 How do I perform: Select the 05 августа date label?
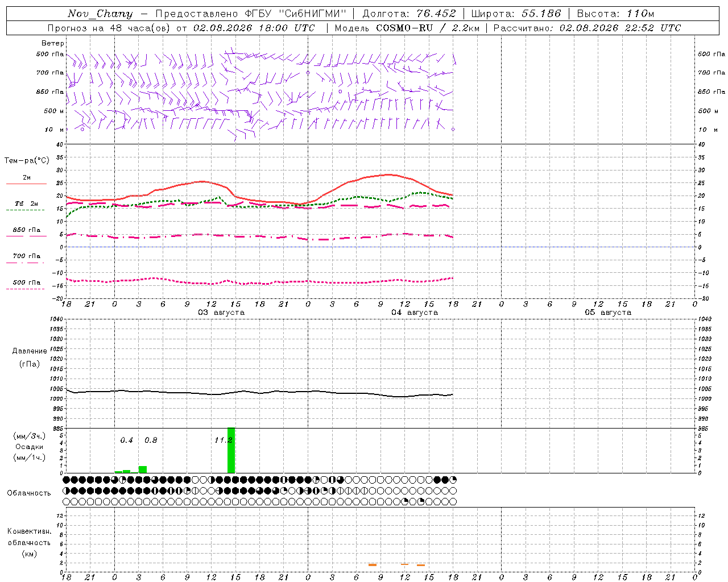click(607, 312)
